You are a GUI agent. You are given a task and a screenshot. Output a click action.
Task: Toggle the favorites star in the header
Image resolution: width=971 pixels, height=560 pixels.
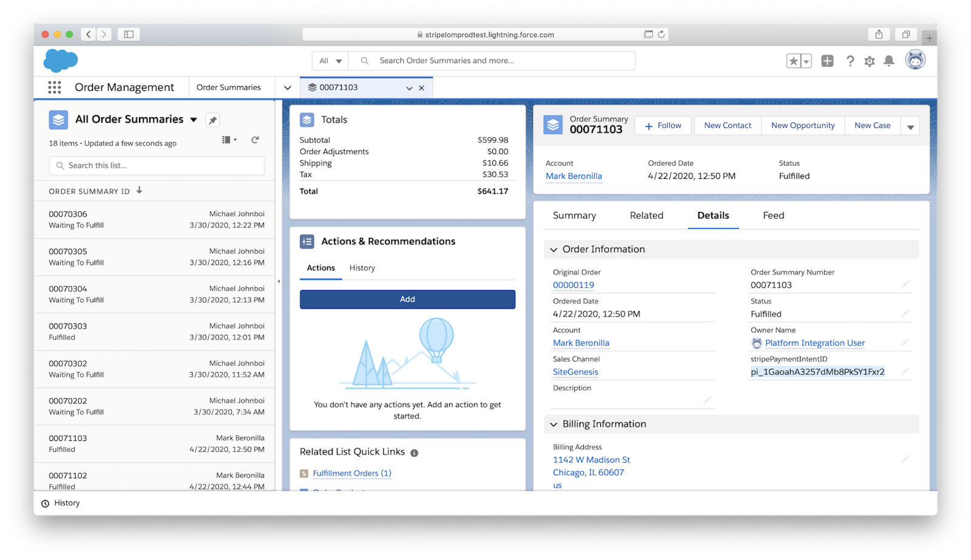pyautogui.click(x=793, y=61)
